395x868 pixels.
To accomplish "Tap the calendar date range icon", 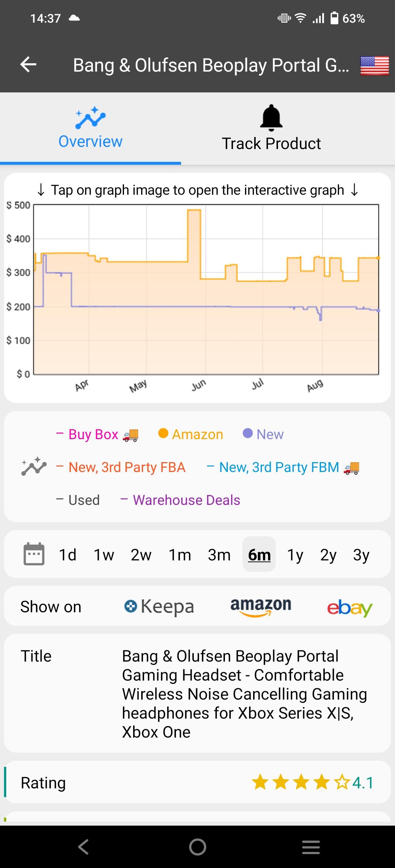I will (34, 554).
